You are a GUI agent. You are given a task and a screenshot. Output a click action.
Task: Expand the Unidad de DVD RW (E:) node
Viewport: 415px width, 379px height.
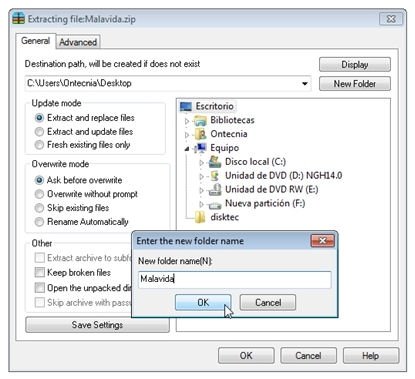(x=201, y=190)
